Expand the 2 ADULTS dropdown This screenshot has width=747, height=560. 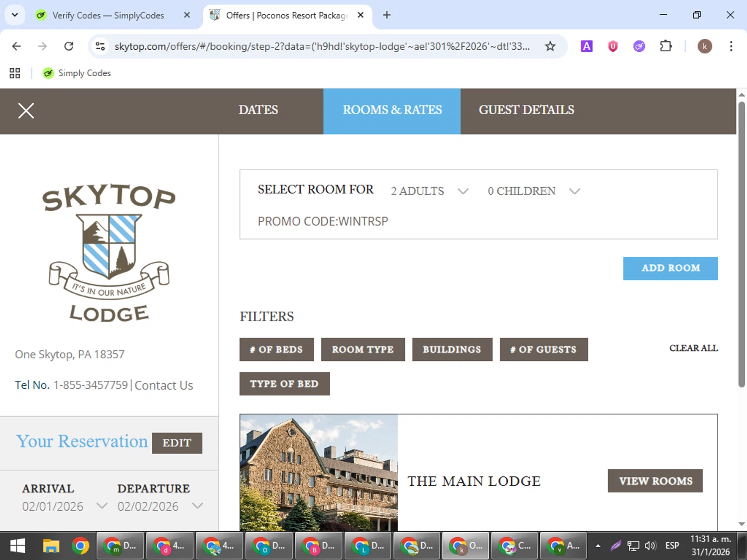point(429,191)
